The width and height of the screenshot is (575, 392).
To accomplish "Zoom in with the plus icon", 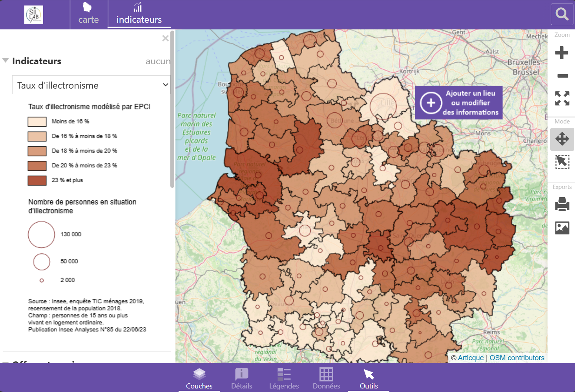I will [562, 53].
